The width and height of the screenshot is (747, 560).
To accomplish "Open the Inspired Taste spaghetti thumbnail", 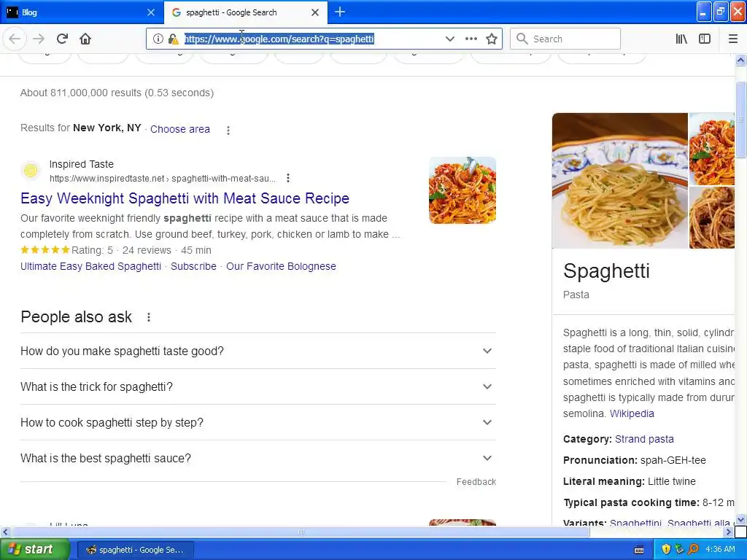I will click(x=462, y=190).
